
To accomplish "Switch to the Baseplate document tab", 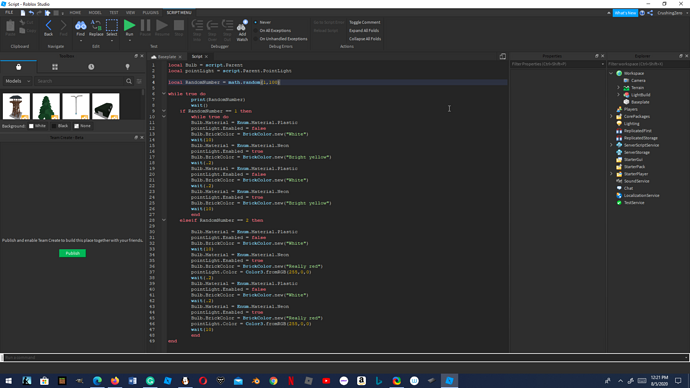I will click(166, 57).
